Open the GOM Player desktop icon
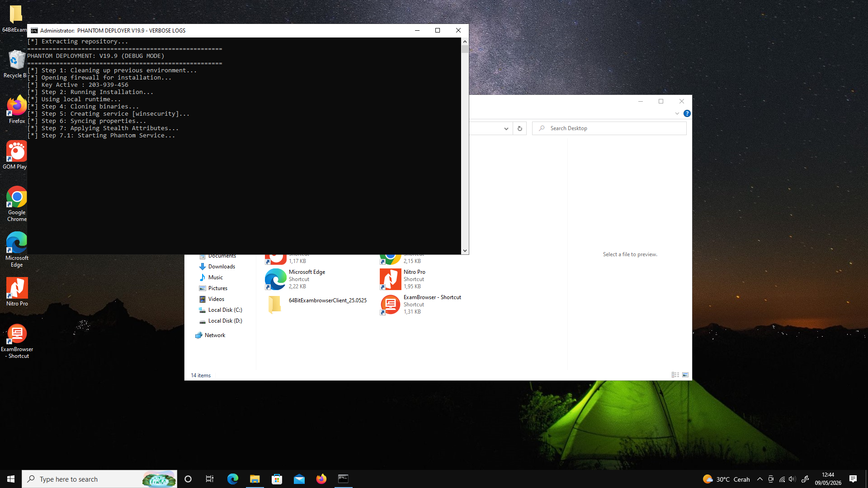 click(16, 155)
